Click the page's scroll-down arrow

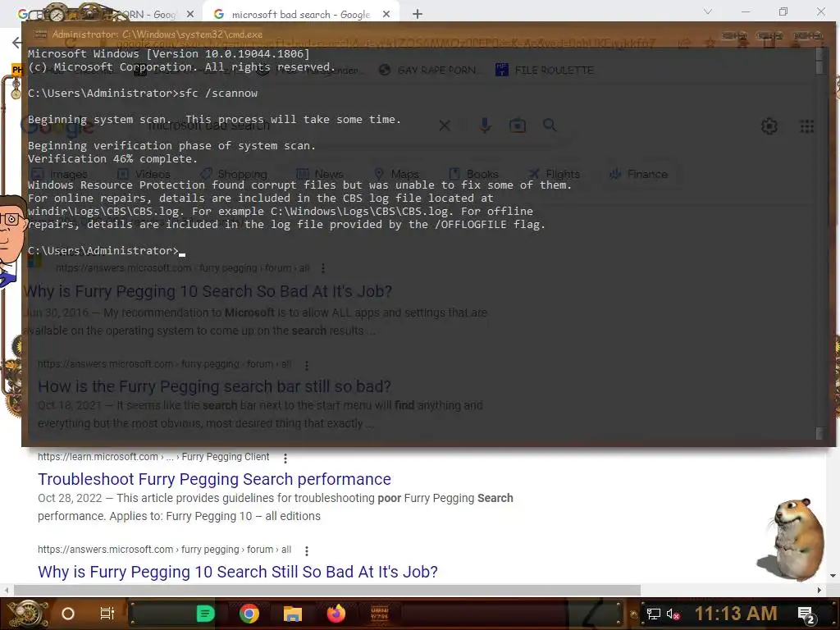tap(833, 576)
